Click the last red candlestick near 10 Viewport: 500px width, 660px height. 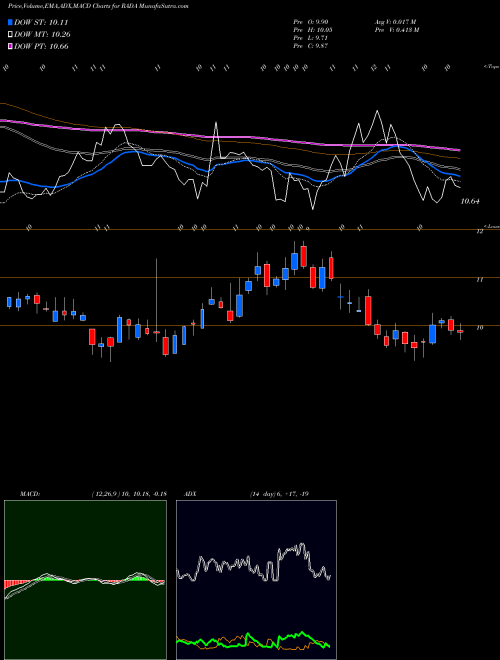460,331
